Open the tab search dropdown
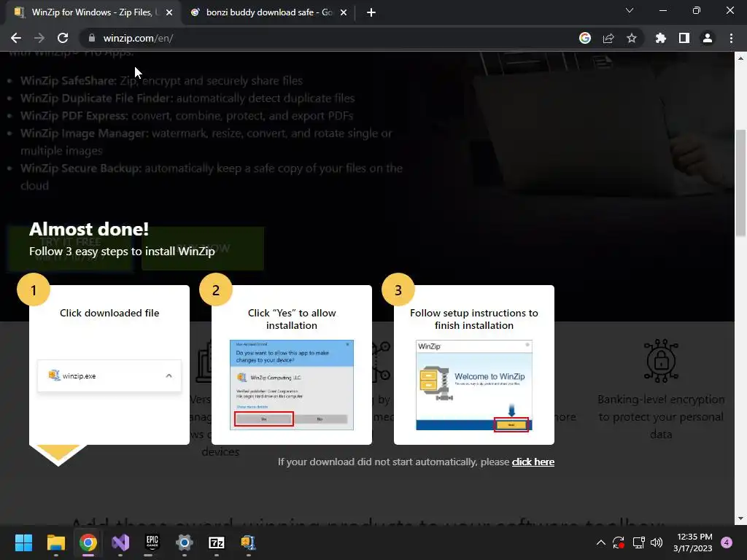 click(x=630, y=10)
